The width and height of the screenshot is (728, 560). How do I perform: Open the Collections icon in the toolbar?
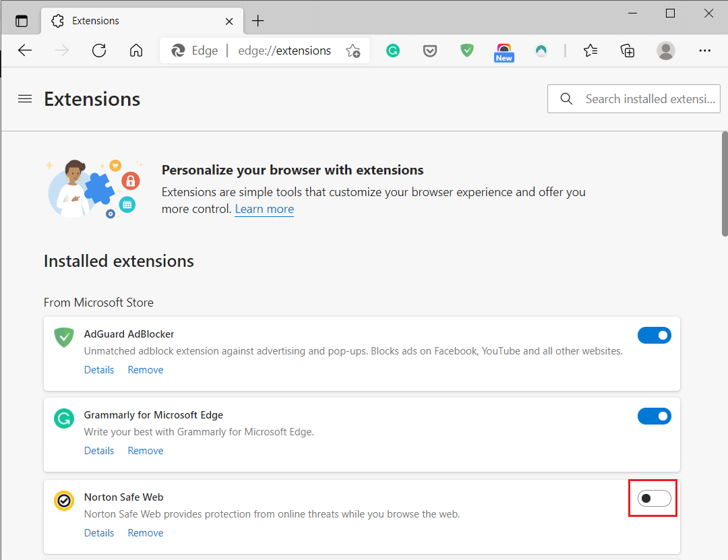pos(628,51)
